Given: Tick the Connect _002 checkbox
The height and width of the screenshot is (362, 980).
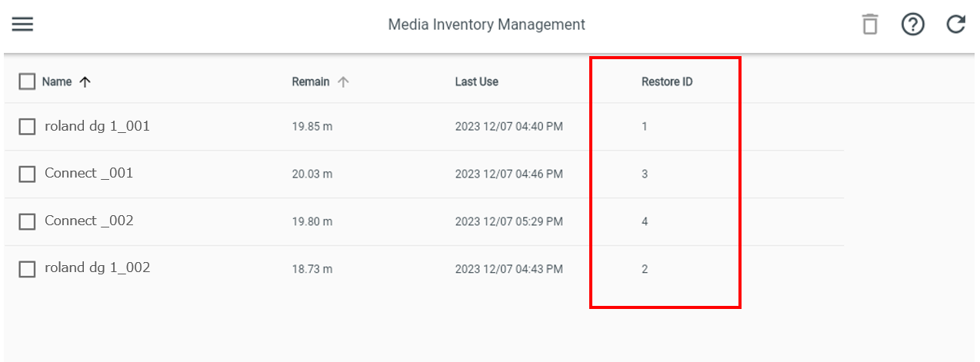Looking at the screenshot, I should [x=27, y=221].
